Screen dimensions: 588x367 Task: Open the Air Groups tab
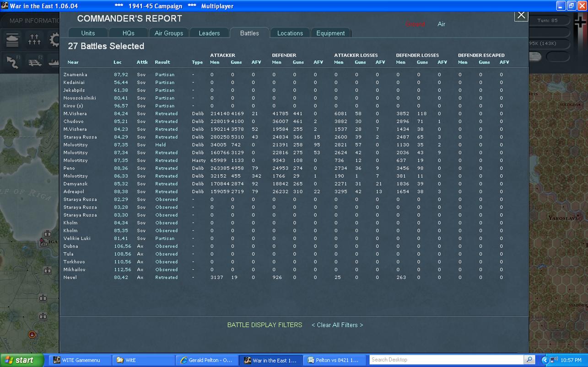point(168,33)
